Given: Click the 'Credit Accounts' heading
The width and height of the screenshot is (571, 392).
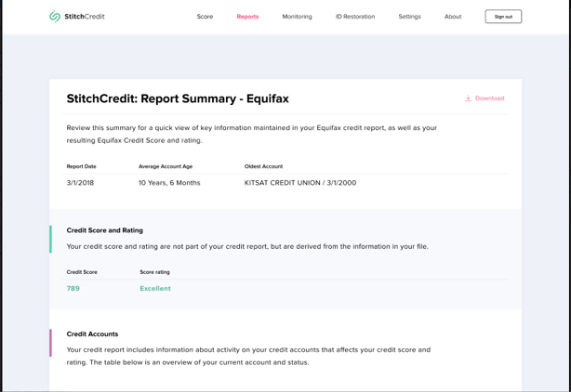Looking at the screenshot, I should [92, 333].
